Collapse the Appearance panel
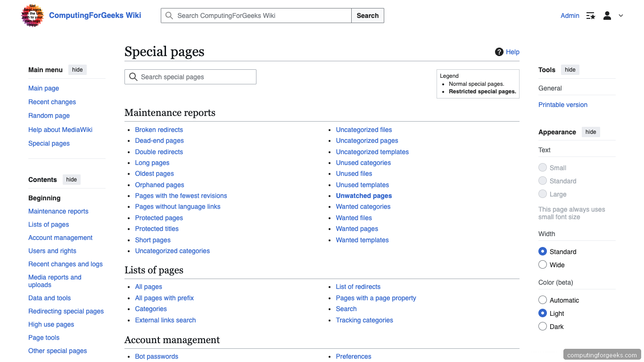 pos(591,132)
